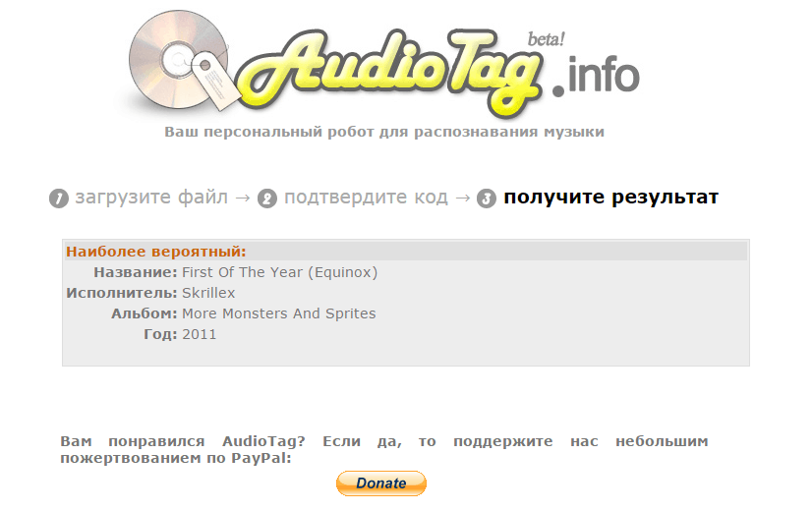The width and height of the screenshot is (812, 511).
Task: Click the step 2 circle icon
Action: [x=267, y=199]
